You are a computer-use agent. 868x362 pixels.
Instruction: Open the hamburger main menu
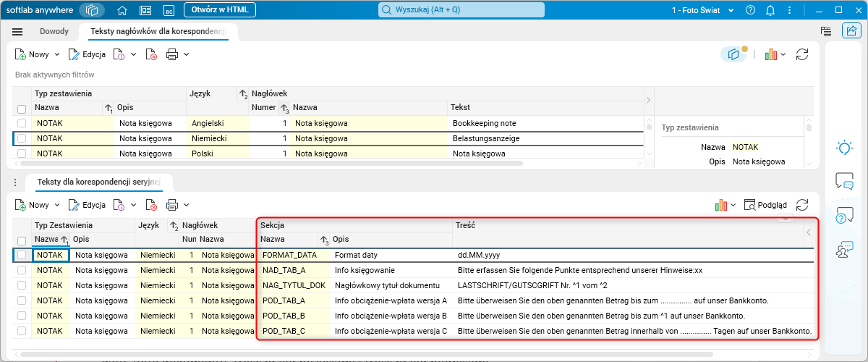coord(17,32)
